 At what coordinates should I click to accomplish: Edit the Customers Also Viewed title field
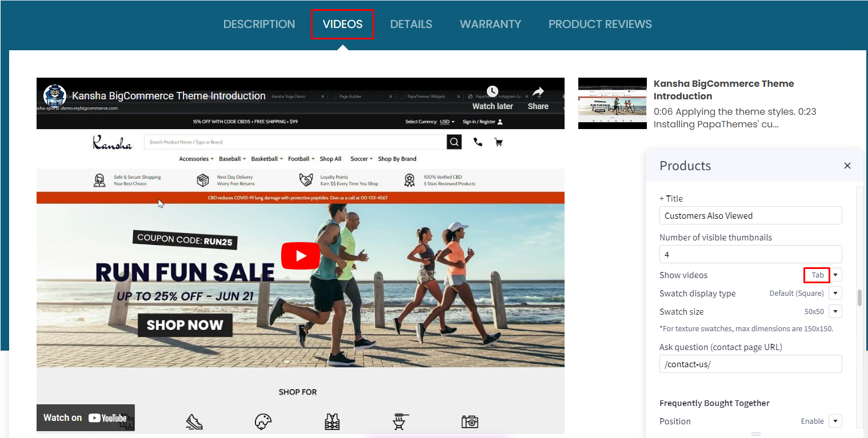tap(750, 215)
